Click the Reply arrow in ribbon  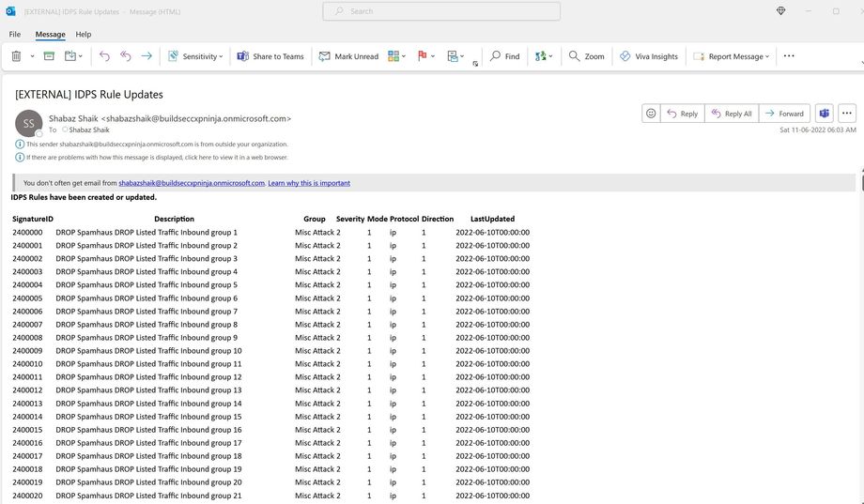click(x=104, y=56)
